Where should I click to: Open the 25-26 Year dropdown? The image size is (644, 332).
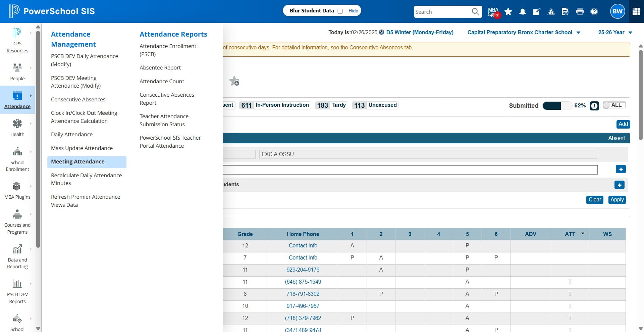coord(615,33)
